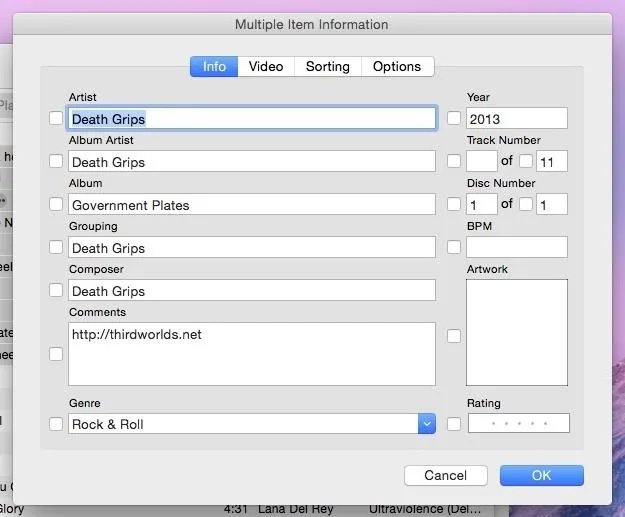
Task: Click the disc total field
Action: (x=552, y=204)
